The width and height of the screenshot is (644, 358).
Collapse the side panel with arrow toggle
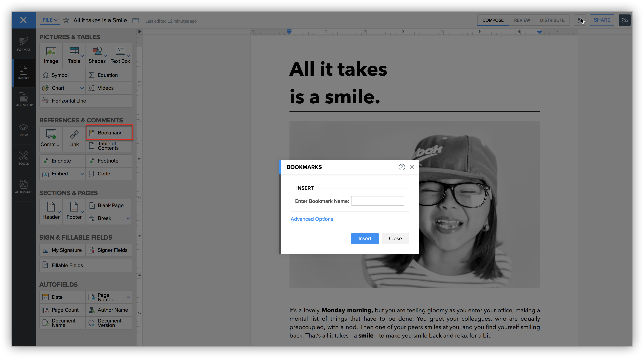(140, 32)
